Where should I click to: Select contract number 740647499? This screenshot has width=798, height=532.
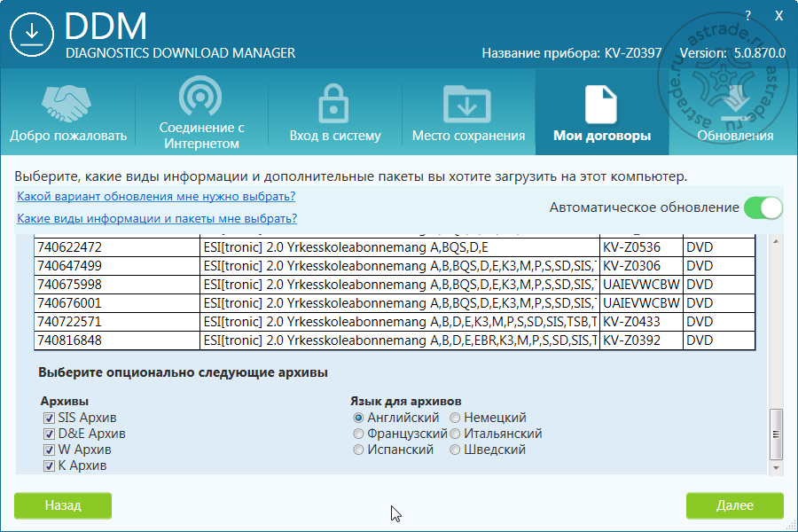click(117, 266)
